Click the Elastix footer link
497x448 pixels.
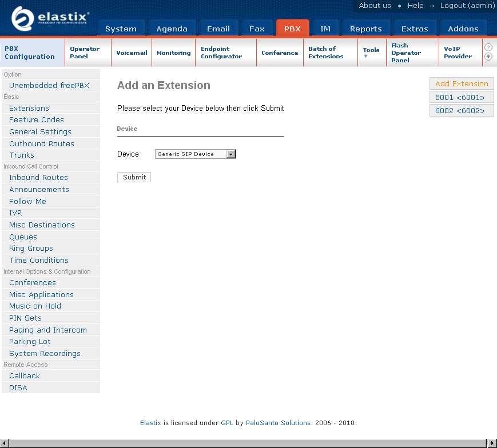[x=150, y=423]
